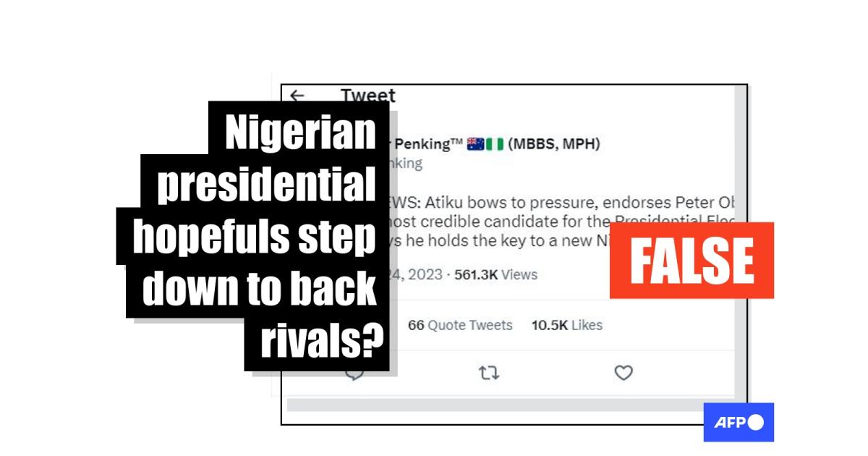
Task: Click the red FALSE stamp label
Action: 692,261
